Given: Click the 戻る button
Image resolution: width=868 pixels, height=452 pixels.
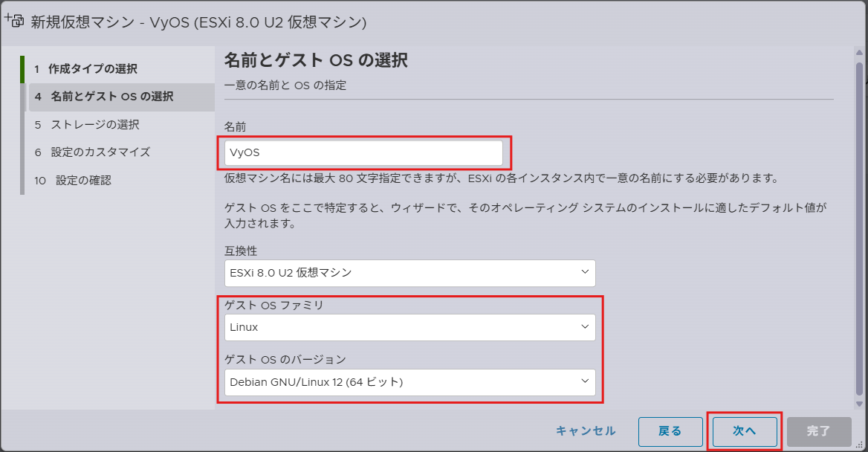Looking at the screenshot, I should pyautogui.click(x=670, y=431).
